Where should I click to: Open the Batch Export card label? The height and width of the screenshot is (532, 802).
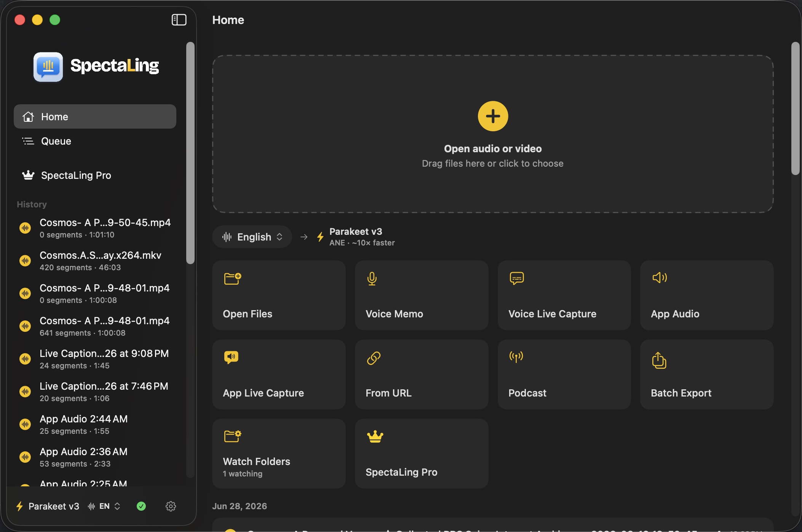[681, 393]
